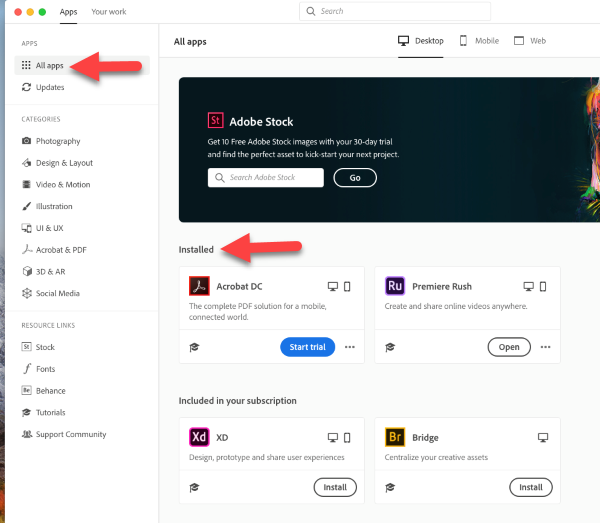
Task: Click the Bridge app icon
Action: click(x=395, y=437)
